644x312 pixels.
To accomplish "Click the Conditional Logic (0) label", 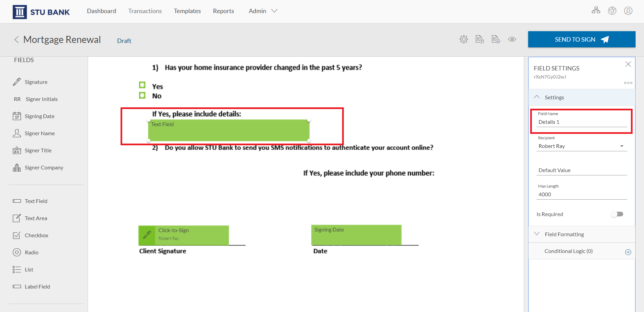I will (x=568, y=251).
